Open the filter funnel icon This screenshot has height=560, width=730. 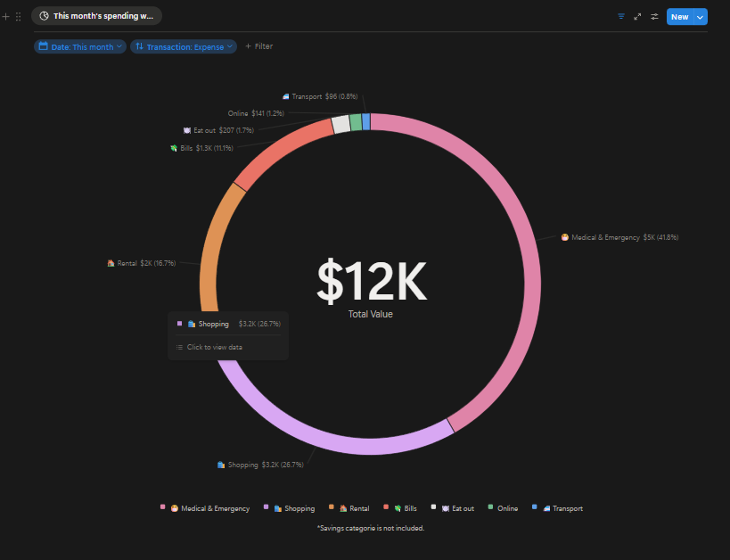621,16
